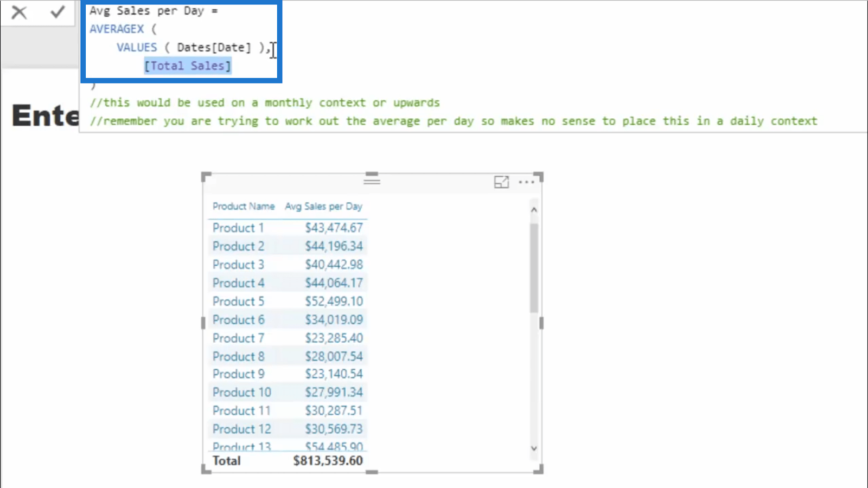Click the highlighted [Total Sales] measure reference

[x=188, y=66]
